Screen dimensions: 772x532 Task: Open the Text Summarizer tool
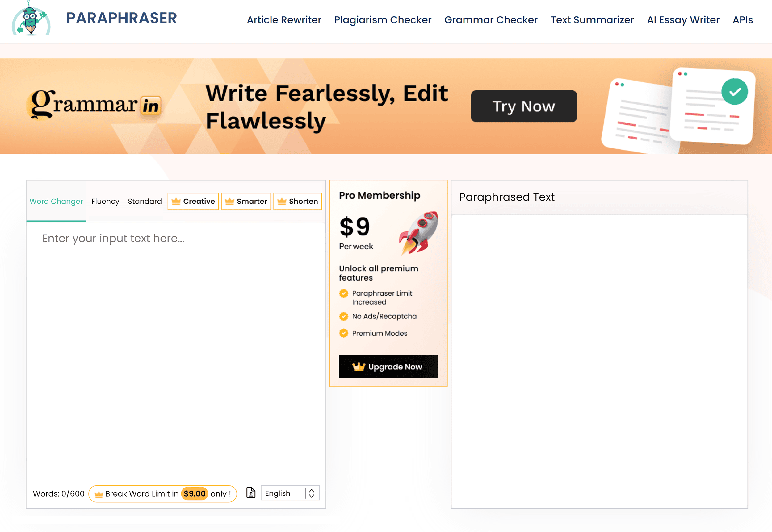tap(593, 20)
